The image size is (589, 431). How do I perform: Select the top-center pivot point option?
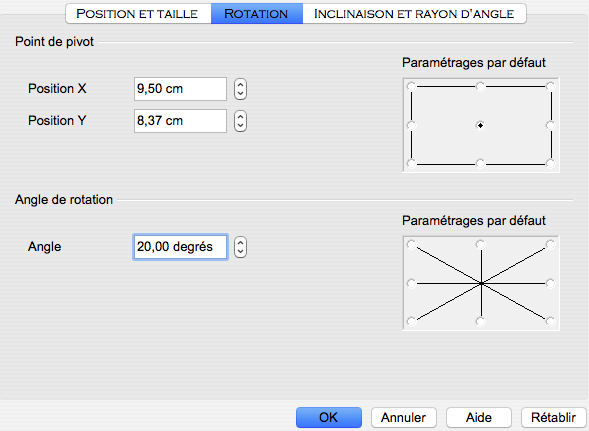(480, 87)
